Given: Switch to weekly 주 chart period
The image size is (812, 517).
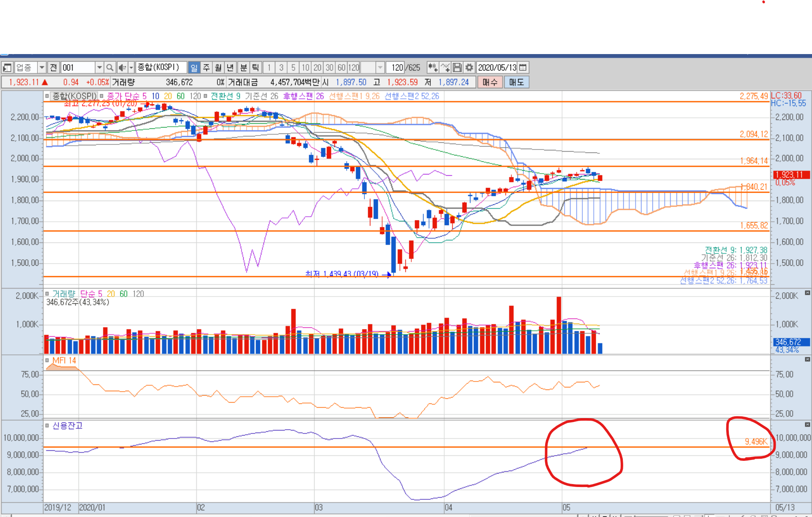Looking at the screenshot, I should tap(206, 68).
